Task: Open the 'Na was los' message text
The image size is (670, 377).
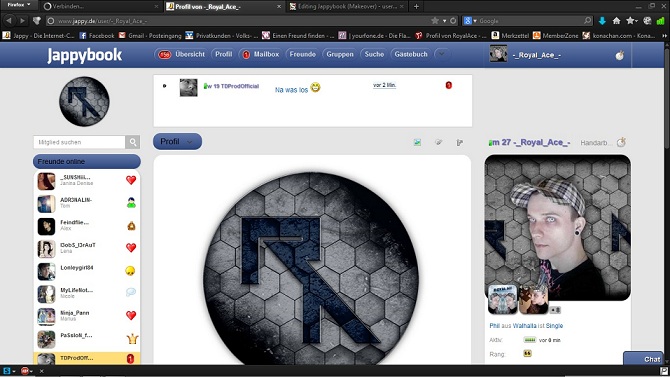Action: pyautogui.click(x=291, y=90)
